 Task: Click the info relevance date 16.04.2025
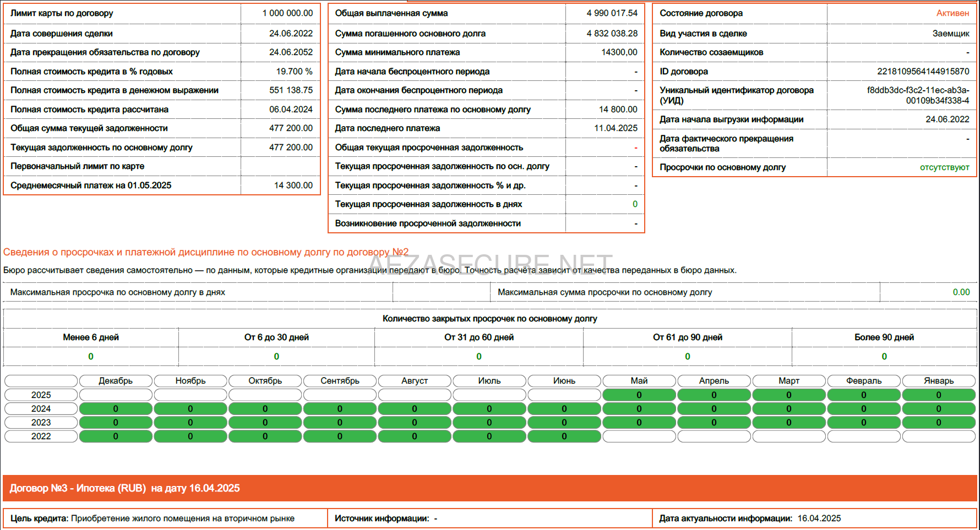819,518
